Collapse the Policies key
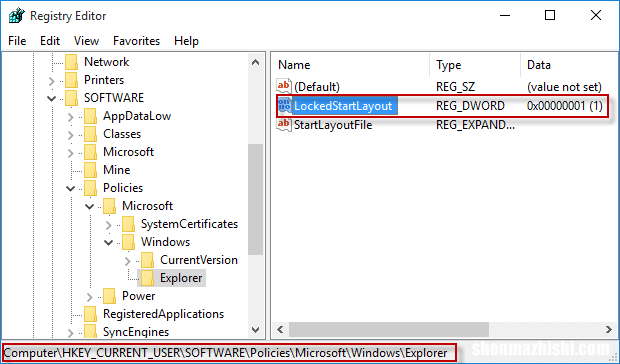620x364 pixels. [x=70, y=188]
